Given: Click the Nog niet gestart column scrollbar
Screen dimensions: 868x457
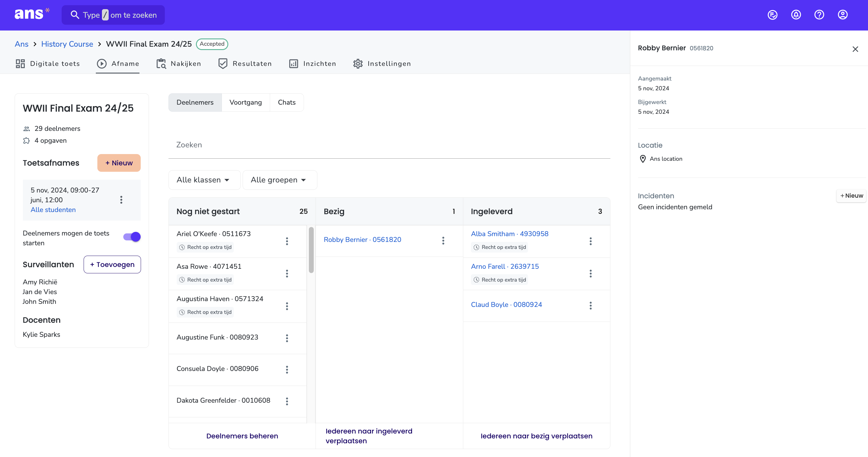Looking at the screenshot, I should pos(311,250).
